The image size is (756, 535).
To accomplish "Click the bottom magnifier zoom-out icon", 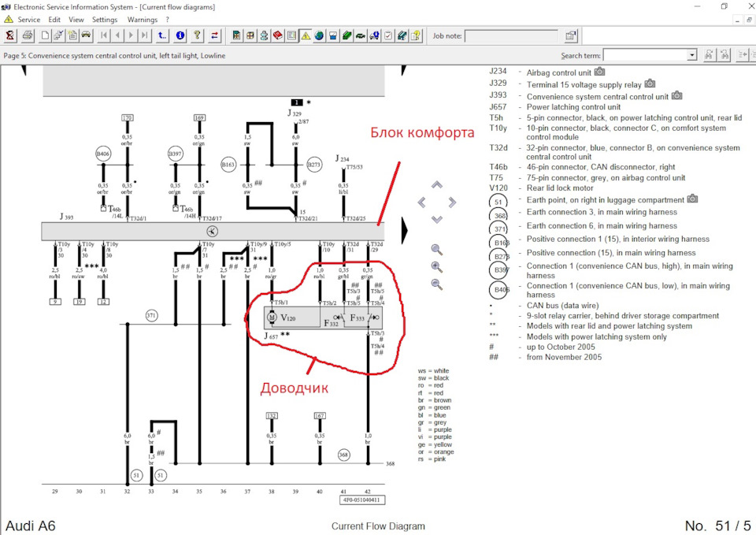I will 437,284.
